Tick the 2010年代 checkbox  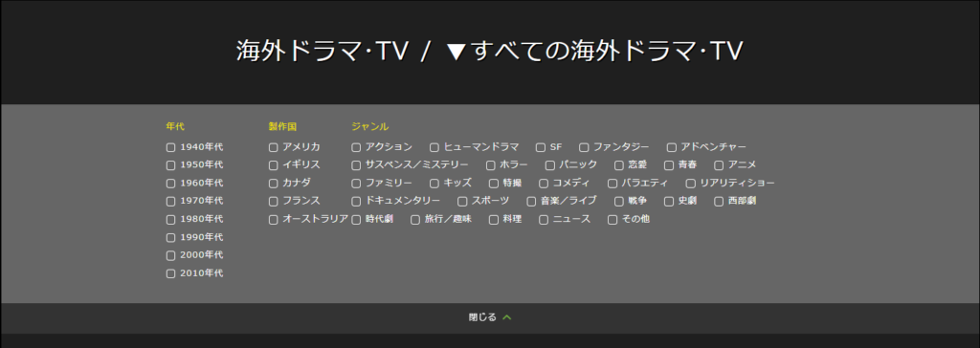click(x=170, y=273)
